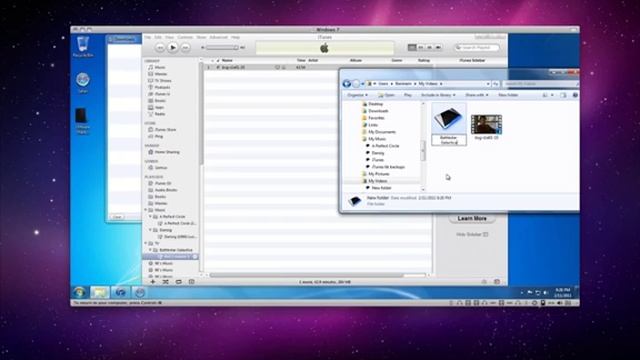
Task: Click iTunes show artwork button
Action: pyautogui.click(x=191, y=282)
